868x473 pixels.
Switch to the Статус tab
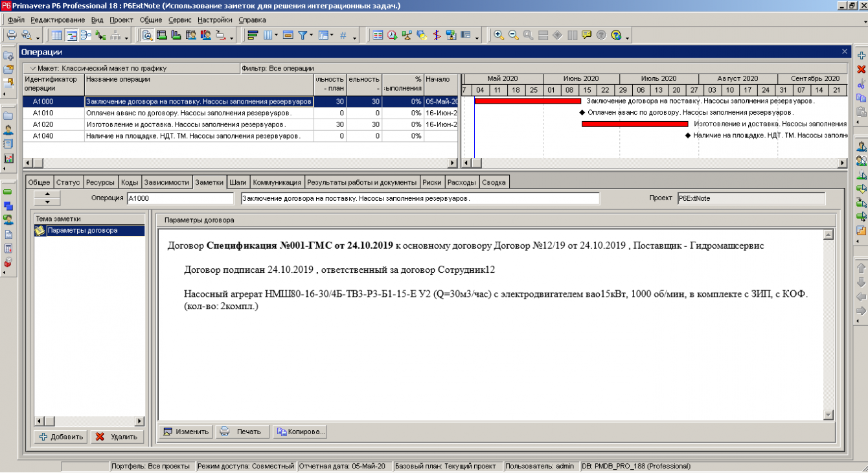(x=67, y=182)
